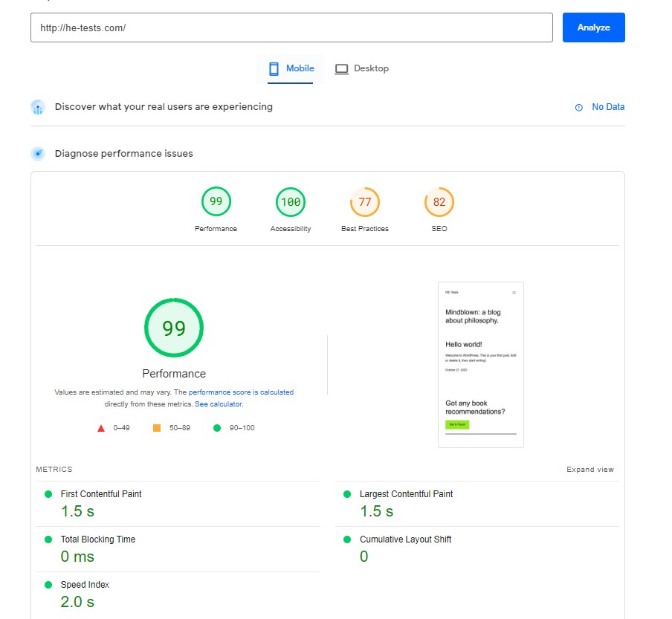The image size is (672, 619).
Task: Click Total Blocking Time metric label
Action: coord(97,539)
